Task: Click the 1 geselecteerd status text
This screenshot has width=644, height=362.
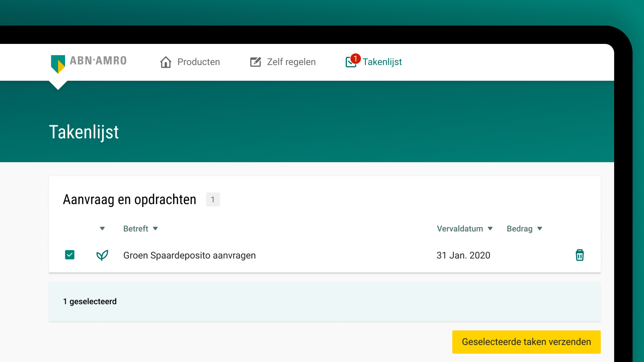Action: 90,301
